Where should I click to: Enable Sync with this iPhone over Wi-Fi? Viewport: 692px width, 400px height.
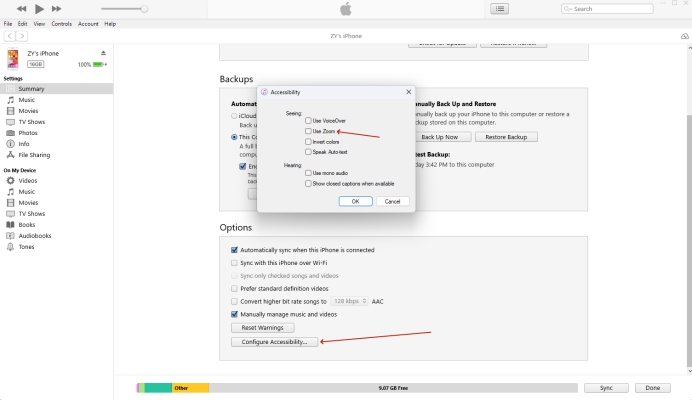[x=234, y=263]
